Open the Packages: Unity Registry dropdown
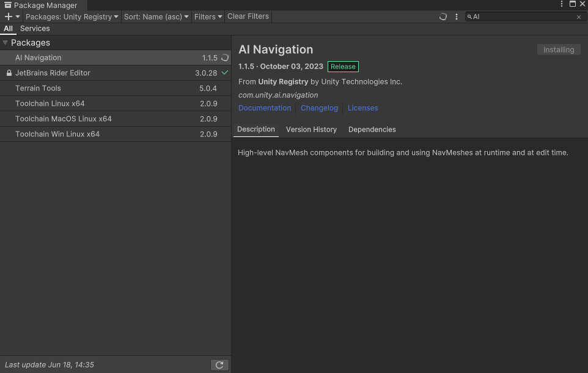 pyautogui.click(x=72, y=17)
